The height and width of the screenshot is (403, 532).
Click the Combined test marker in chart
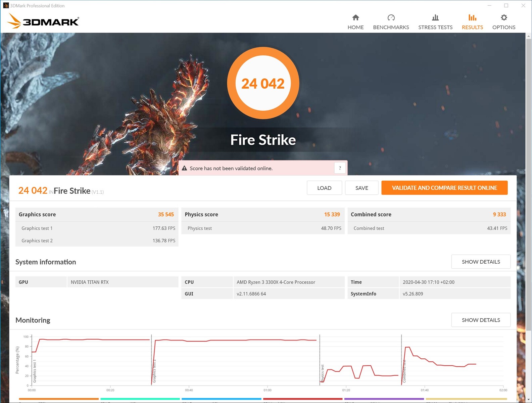(404, 371)
